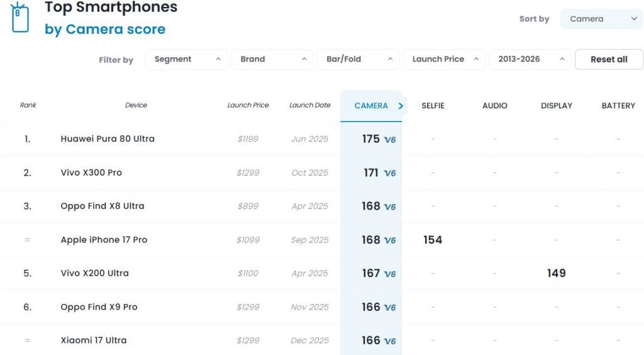Open the Huawei Pura 80 Ultra device page
This screenshot has height=355, width=644.
(x=108, y=138)
